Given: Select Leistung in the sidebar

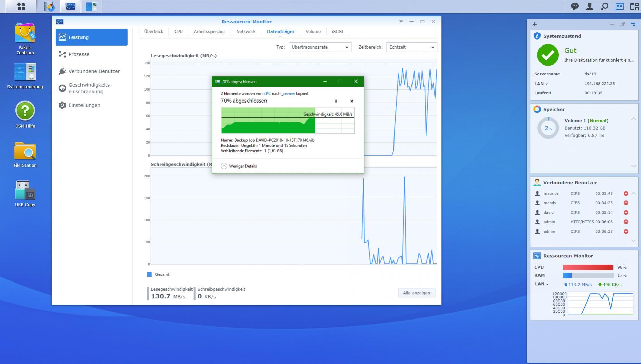Looking at the screenshot, I should click(92, 37).
